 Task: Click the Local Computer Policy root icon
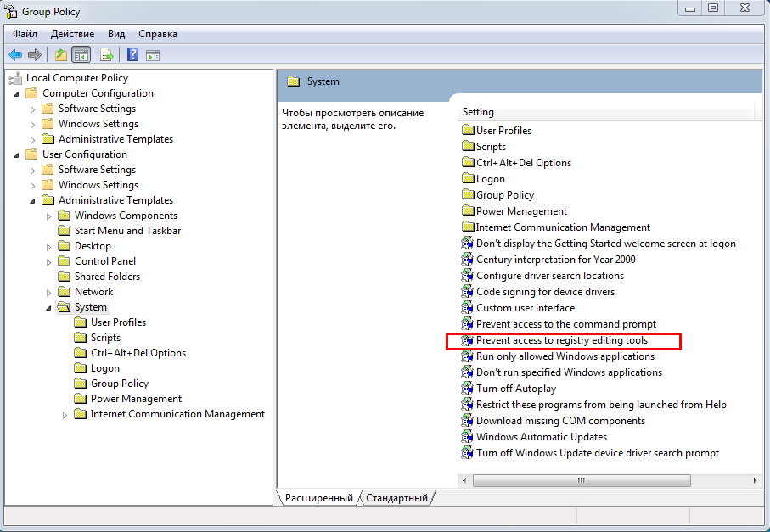click(x=15, y=78)
